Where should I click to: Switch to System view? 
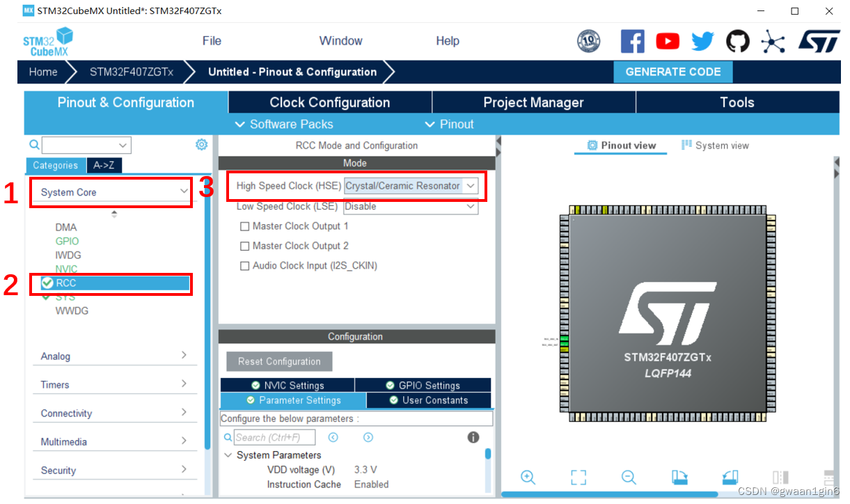tap(715, 145)
